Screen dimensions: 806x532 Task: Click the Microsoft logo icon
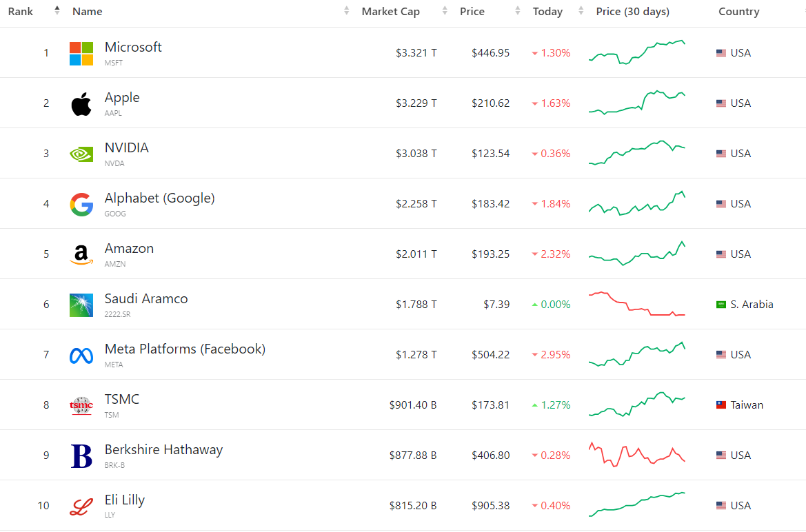coord(81,53)
